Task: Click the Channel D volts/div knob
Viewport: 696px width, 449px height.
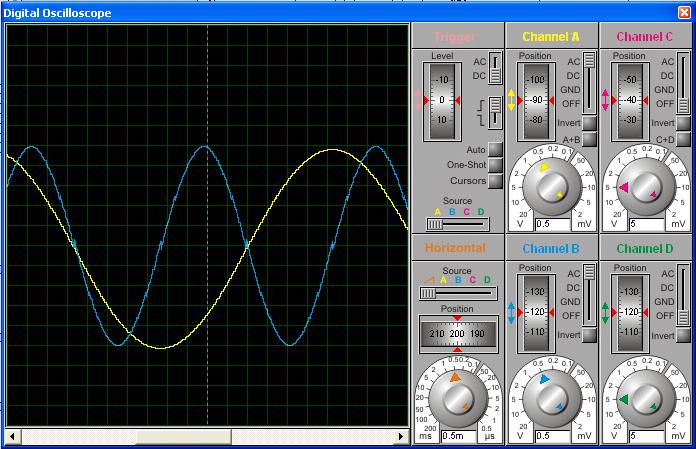Action: [646, 399]
